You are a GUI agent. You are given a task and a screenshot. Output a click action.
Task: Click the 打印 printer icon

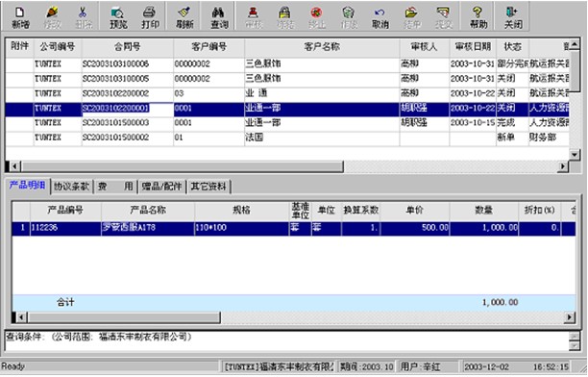click(x=150, y=17)
